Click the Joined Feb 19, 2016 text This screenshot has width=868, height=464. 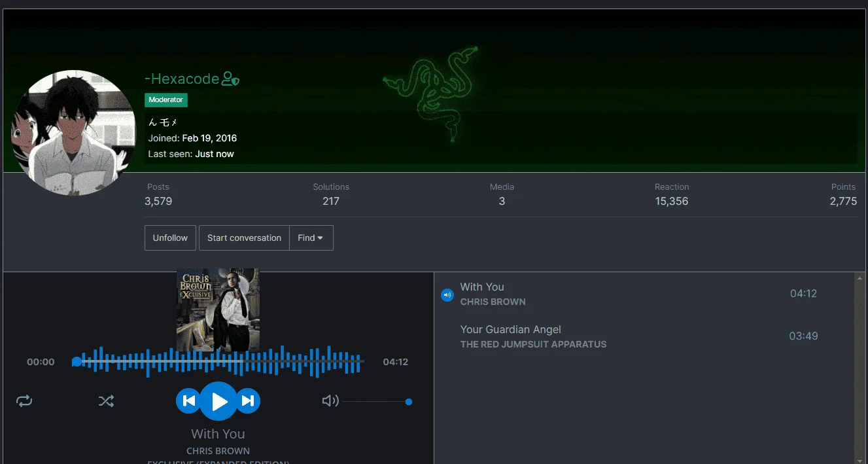coord(192,138)
